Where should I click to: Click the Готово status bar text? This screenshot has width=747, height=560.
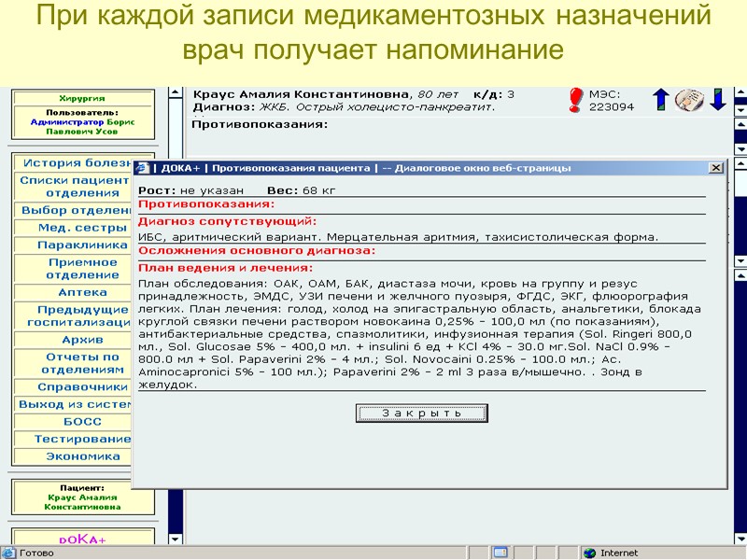(x=36, y=553)
